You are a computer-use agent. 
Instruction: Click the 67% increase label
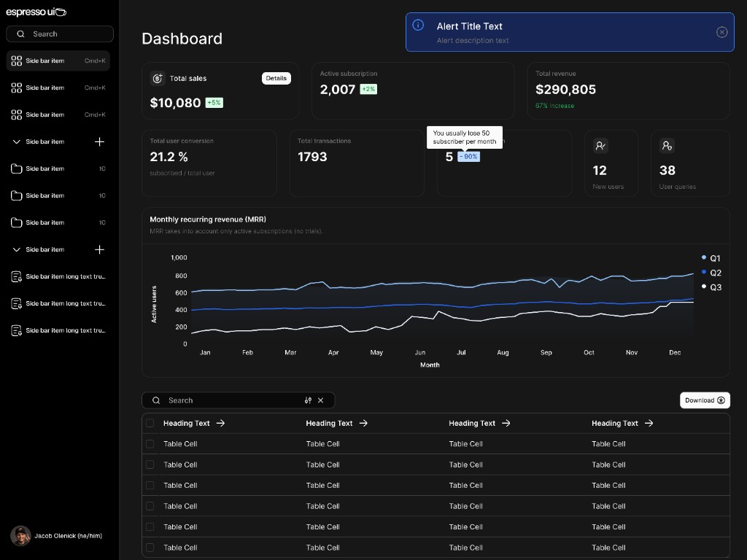click(x=554, y=106)
